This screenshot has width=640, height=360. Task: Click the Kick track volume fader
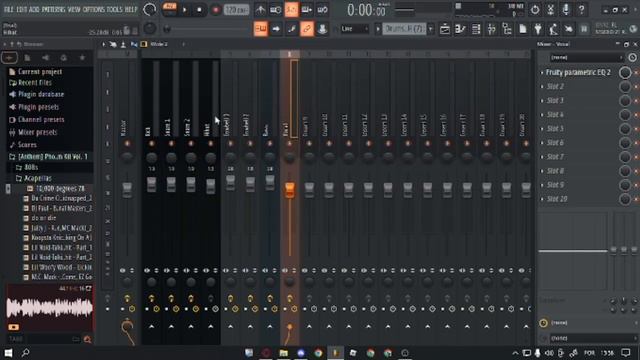(151, 184)
